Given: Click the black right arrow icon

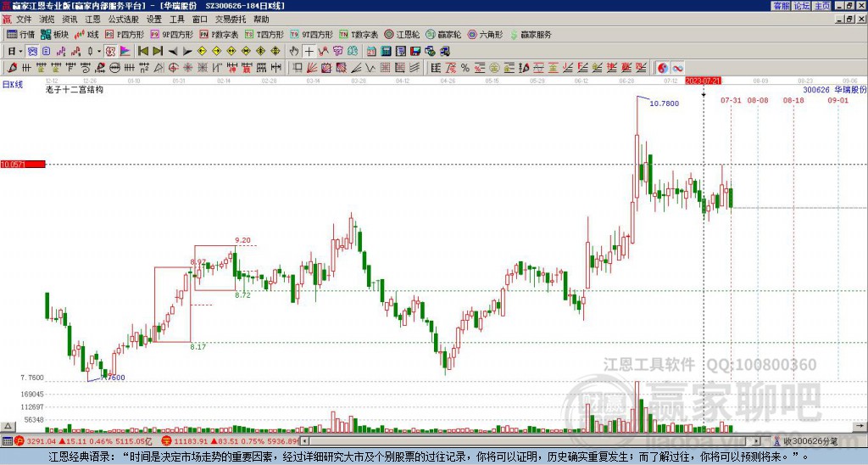Looking at the screenshot, I should [x=187, y=52].
